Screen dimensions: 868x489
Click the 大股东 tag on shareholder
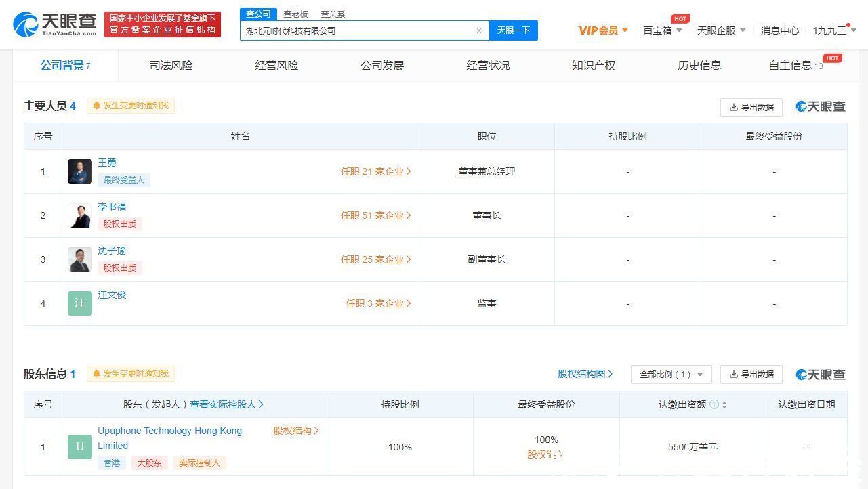tap(149, 463)
